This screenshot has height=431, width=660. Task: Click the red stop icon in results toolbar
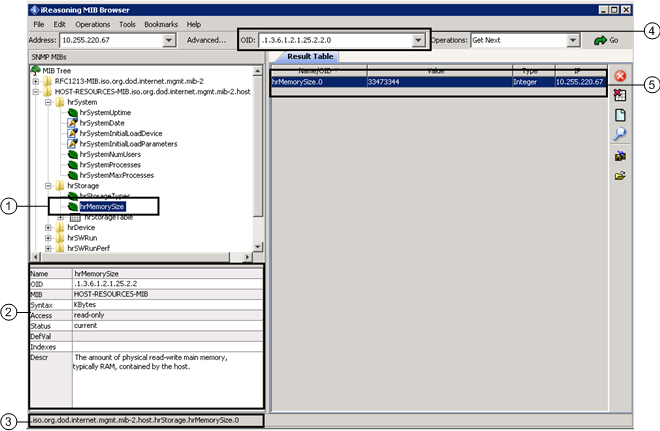[620, 76]
